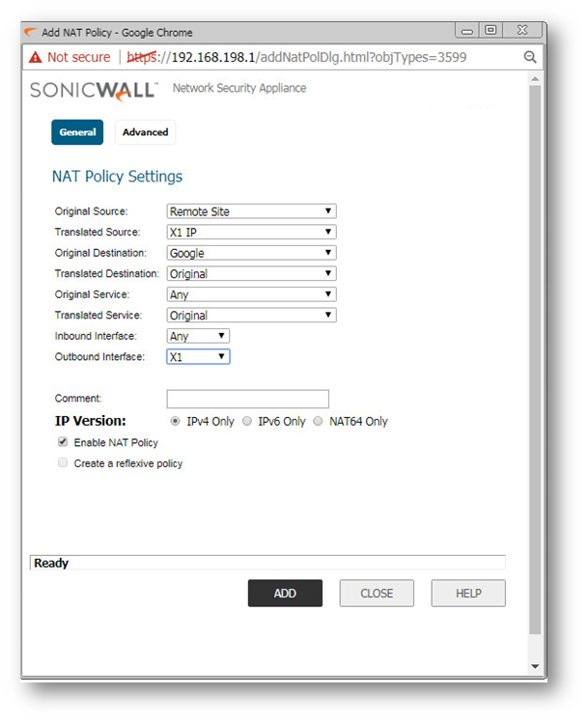Click the HELP button

click(468, 593)
